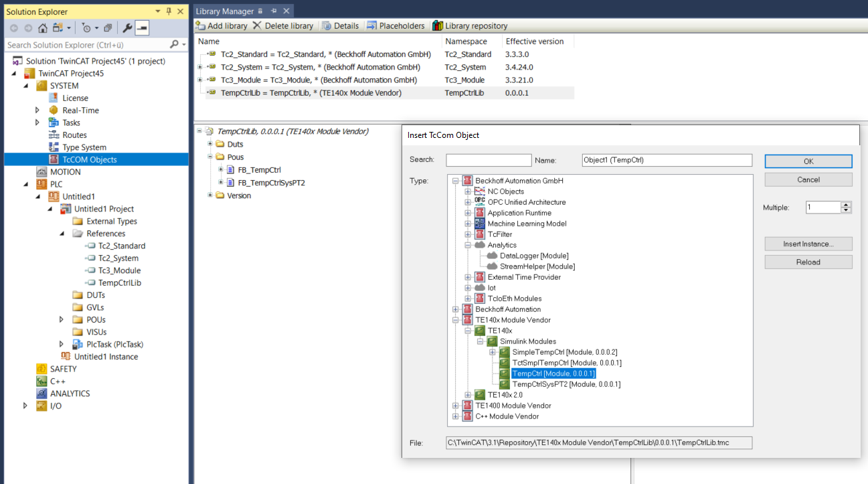Select FB_TempCtrlSysPT2 in the Pous folder

(271, 183)
